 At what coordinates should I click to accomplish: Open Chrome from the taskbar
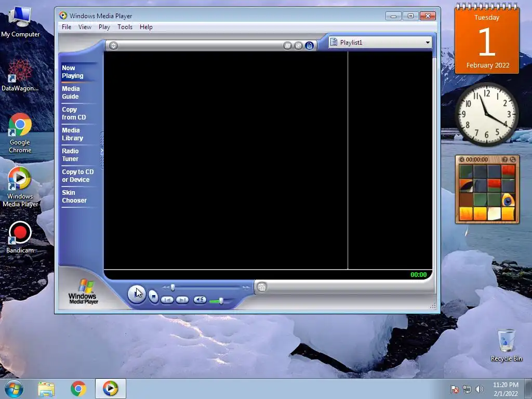(x=78, y=389)
